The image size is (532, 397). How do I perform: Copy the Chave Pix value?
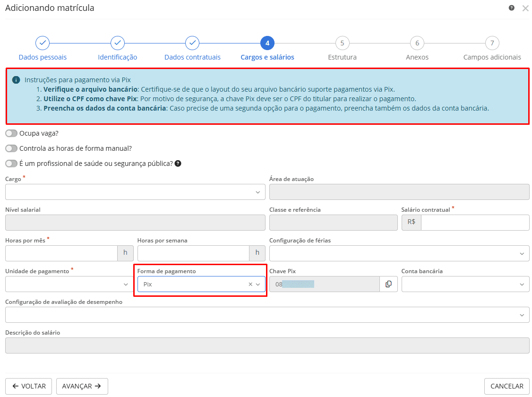tap(388, 284)
